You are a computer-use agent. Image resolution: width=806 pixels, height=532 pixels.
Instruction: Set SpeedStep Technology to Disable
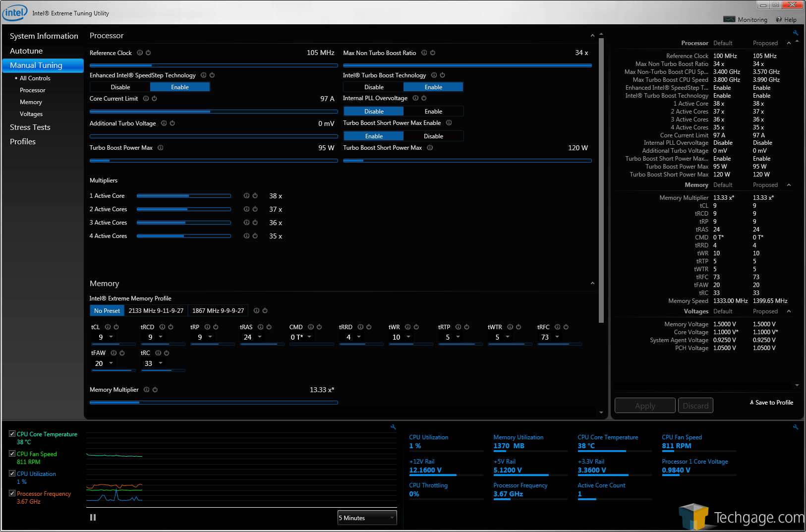120,87
